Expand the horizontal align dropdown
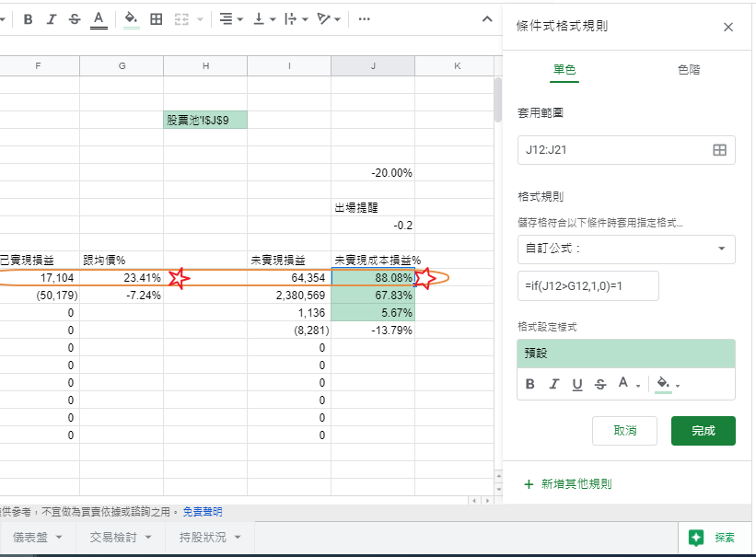The image size is (756, 557). (x=231, y=18)
